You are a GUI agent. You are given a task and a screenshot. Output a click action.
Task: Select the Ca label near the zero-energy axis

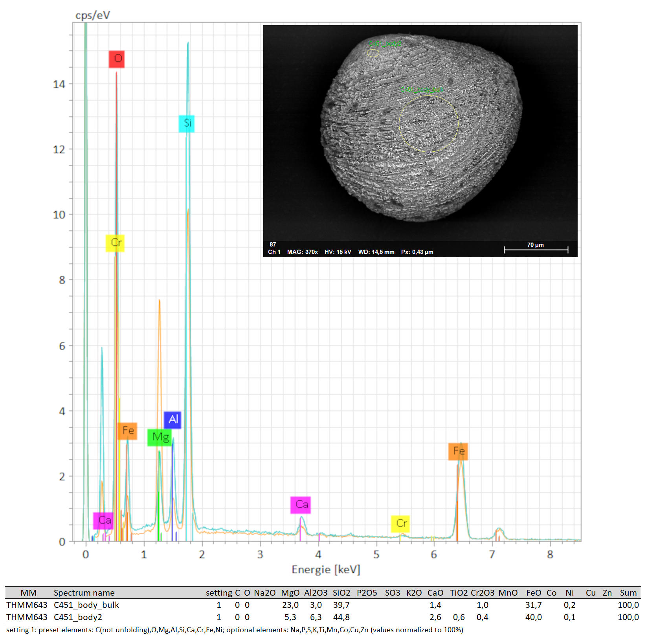[103, 521]
